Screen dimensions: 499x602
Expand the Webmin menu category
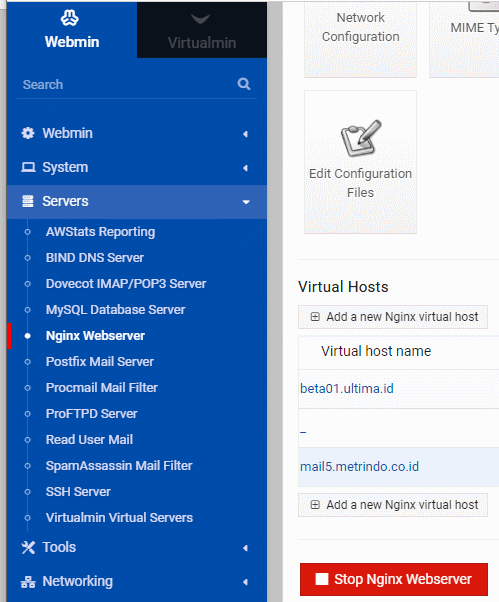(x=137, y=134)
